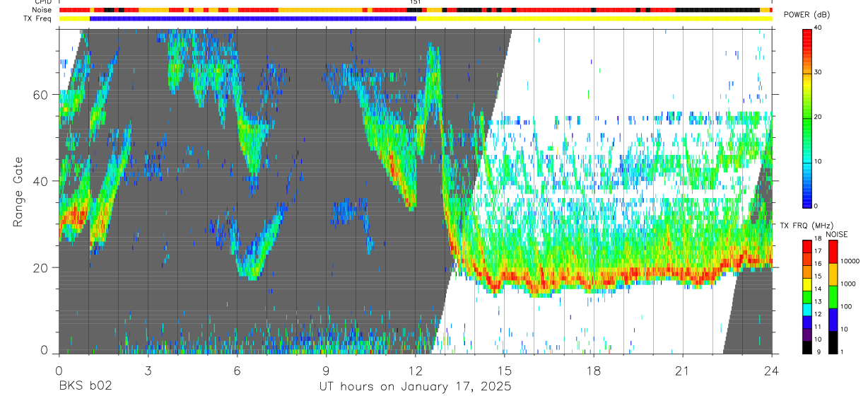Click the 0 label on POWER scale
This screenshot has width=868, height=401.
[x=816, y=206]
